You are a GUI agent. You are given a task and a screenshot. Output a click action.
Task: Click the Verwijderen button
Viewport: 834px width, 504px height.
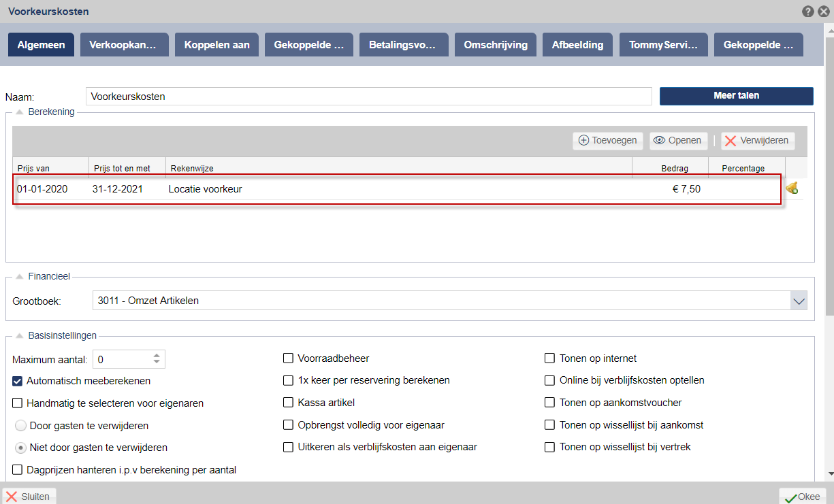[x=757, y=141]
